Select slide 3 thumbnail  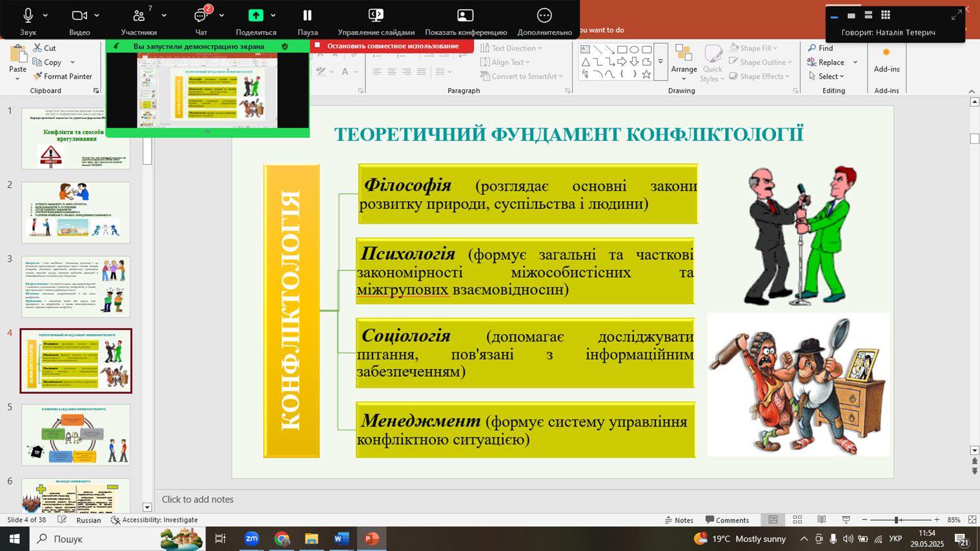(x=76, y=286)
